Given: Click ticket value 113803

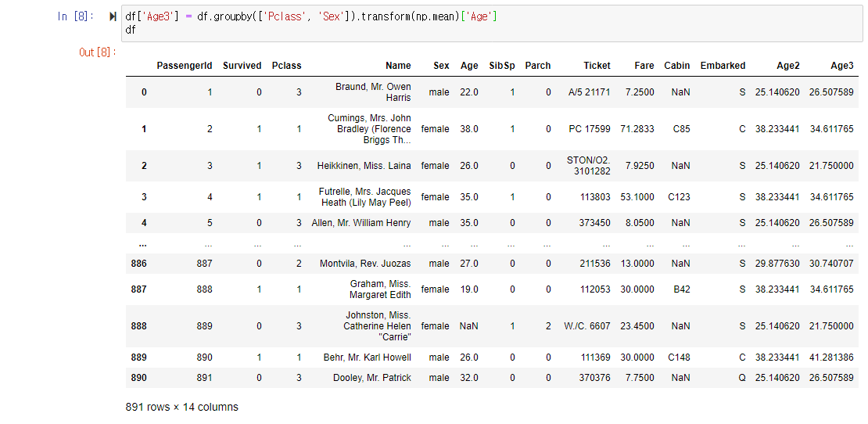Looking at the screenshot, I should click(x=595, y=197).
